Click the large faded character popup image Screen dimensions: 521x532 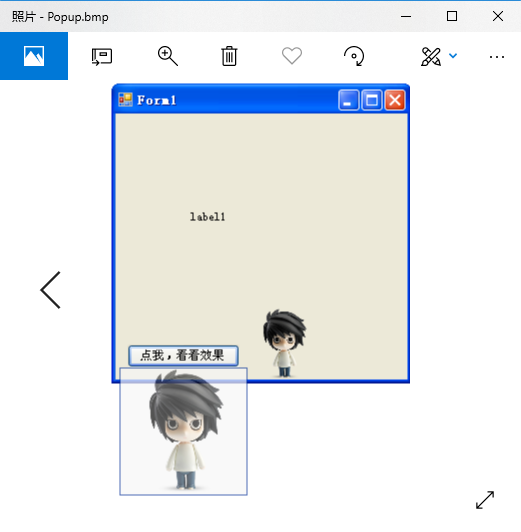coord(184,431)
